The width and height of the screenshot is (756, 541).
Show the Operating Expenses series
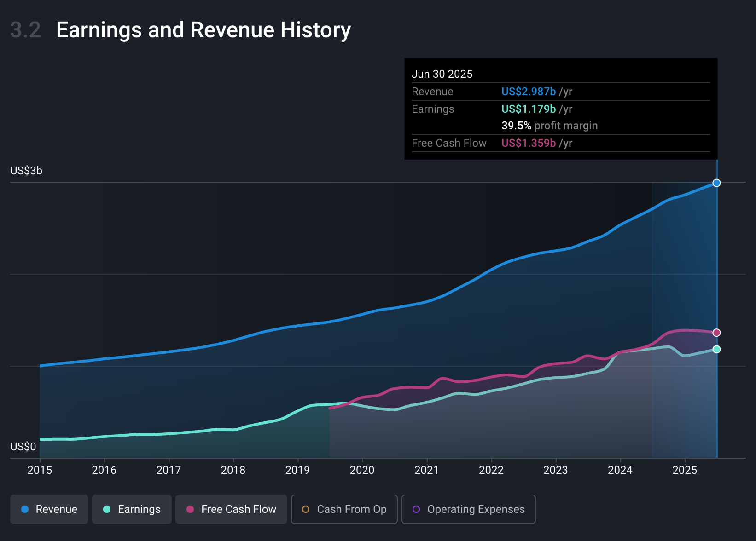coord(468,509)
